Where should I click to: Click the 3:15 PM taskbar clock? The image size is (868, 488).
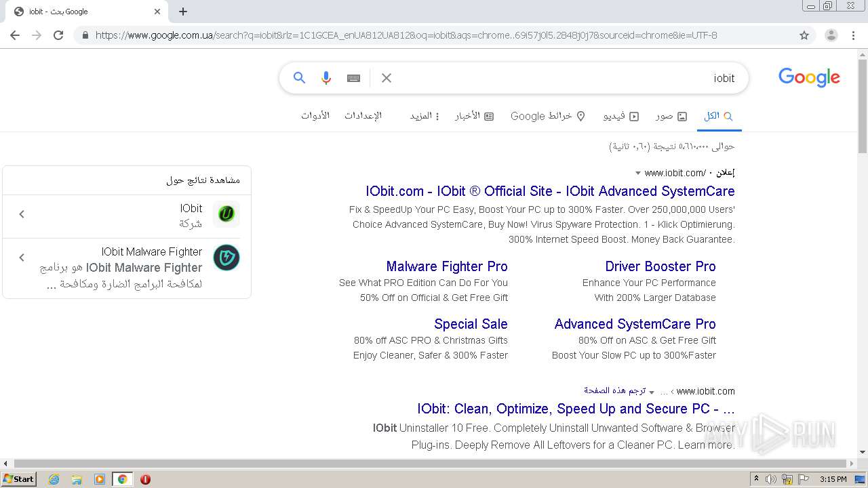pyautogui.click(x=833, y=479)
